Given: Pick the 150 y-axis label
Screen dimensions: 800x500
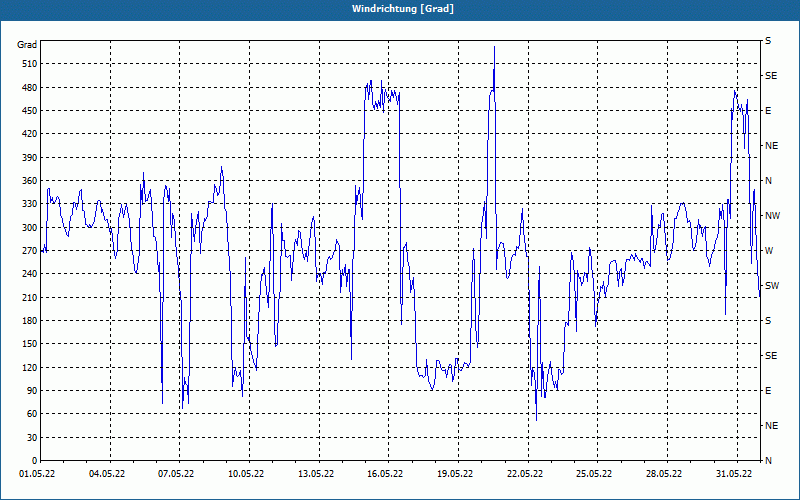Looking at the screenshot, I should pyautogui.click(x=30, y=344).
